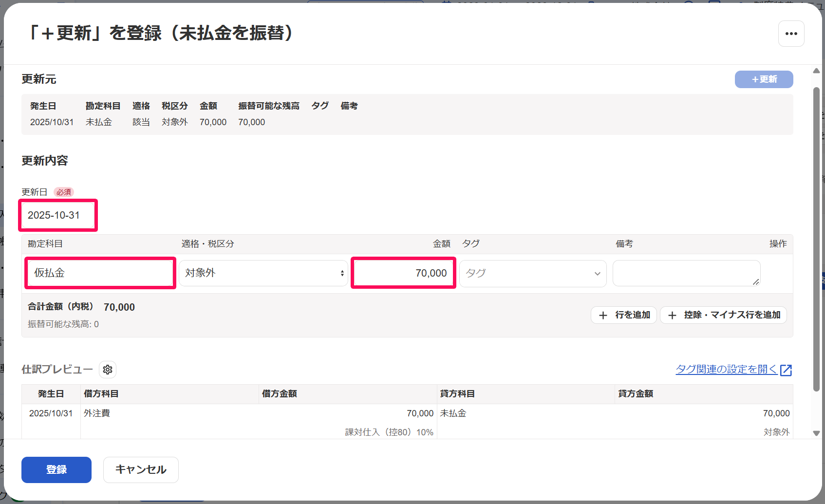
Task: Click the 備考 text area
Action: [686, 273]
